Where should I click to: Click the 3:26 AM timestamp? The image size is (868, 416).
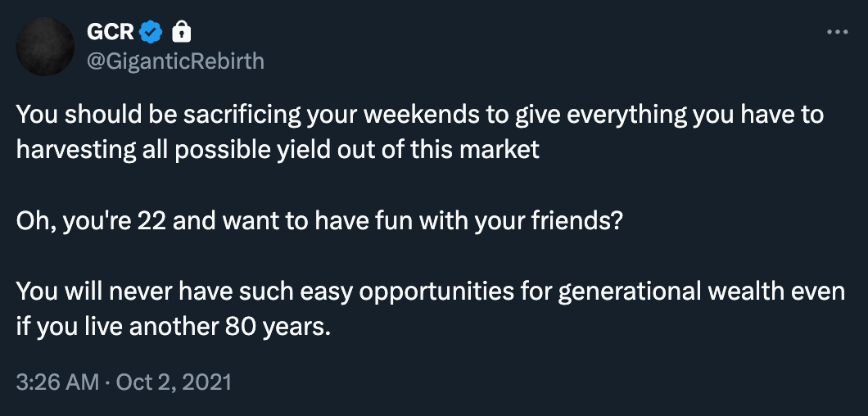click(x=57, y=382)
